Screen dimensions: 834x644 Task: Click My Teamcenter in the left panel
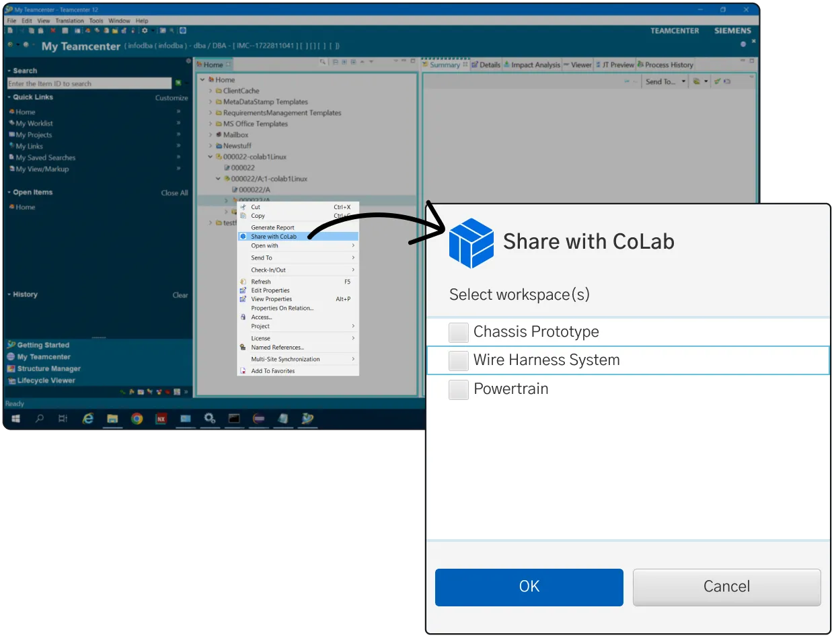tap(44, 357)
